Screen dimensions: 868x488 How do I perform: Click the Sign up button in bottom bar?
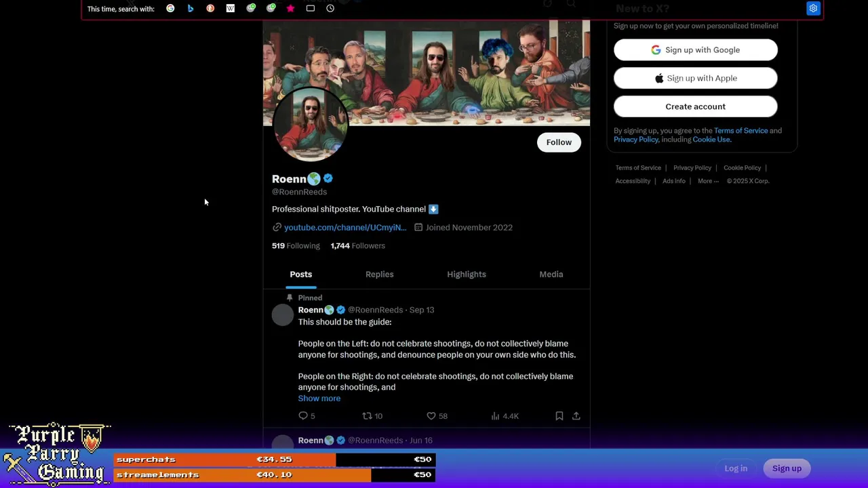(787, 468)
